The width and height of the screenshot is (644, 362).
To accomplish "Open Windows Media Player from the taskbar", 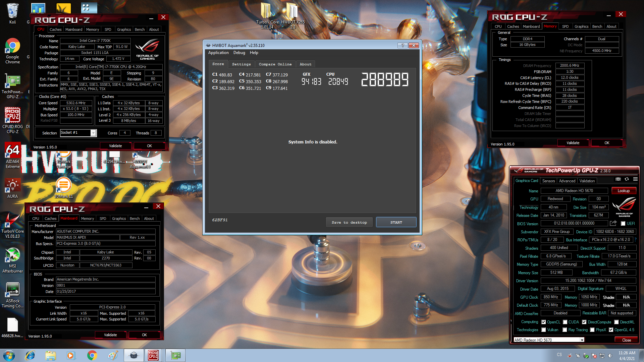I will click(x=71, y=355).
